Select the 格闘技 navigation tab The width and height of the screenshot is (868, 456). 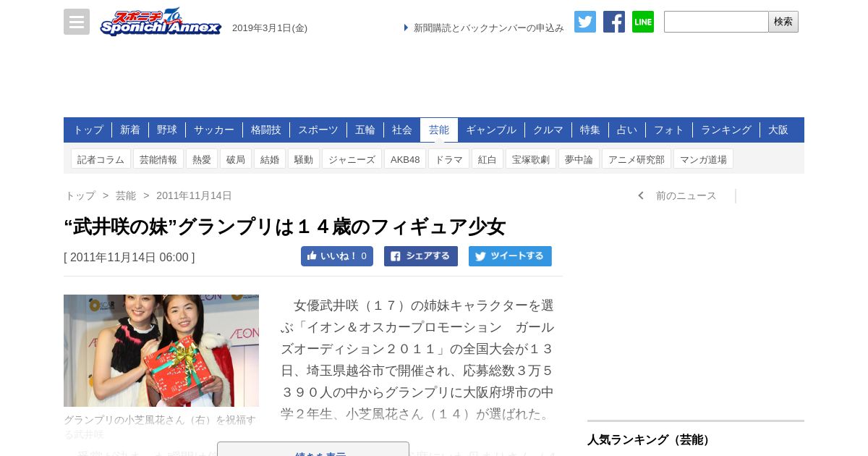coord(266,130)
